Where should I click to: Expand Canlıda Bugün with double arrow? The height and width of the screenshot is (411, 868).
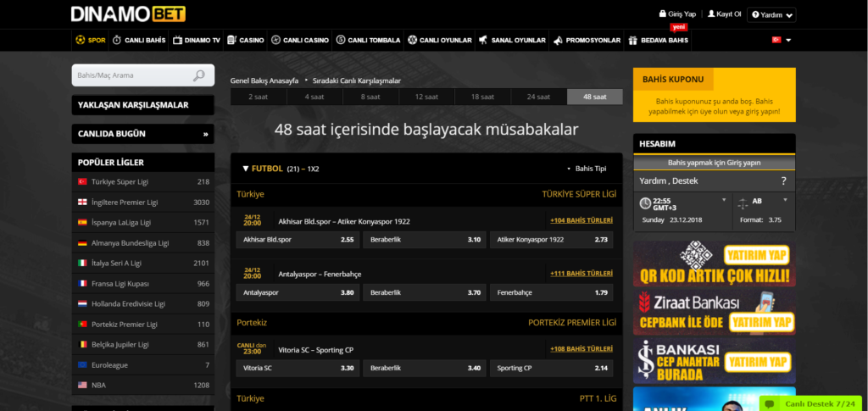[205, 134]
